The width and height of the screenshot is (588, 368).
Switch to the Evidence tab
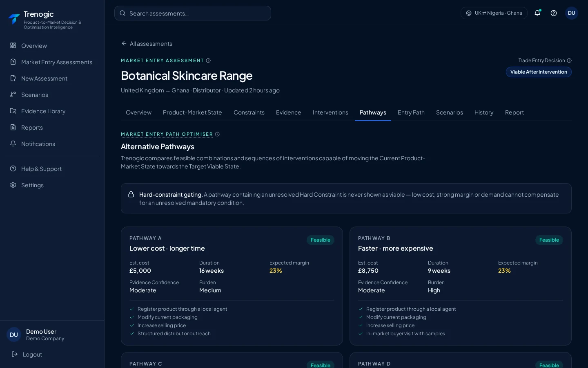click(289, 112)
